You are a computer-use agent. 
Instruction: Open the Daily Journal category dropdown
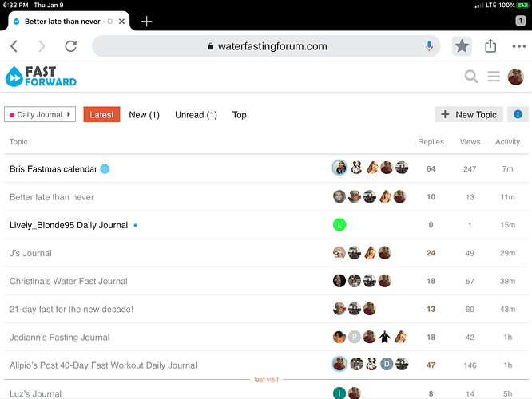[40, 114]
